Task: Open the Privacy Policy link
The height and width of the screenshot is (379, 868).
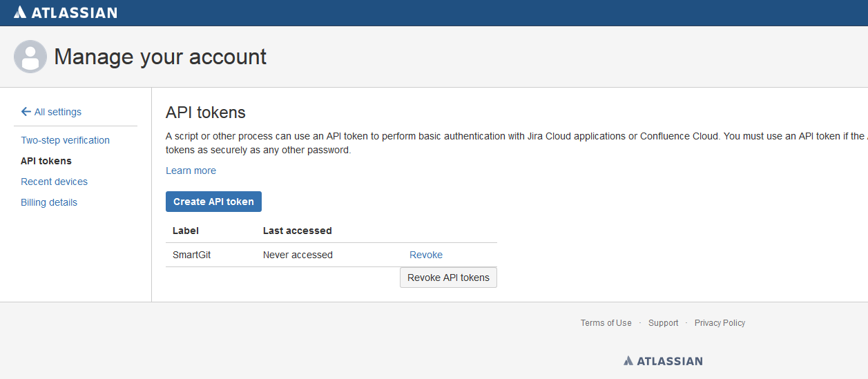Action: coord(720,323)
